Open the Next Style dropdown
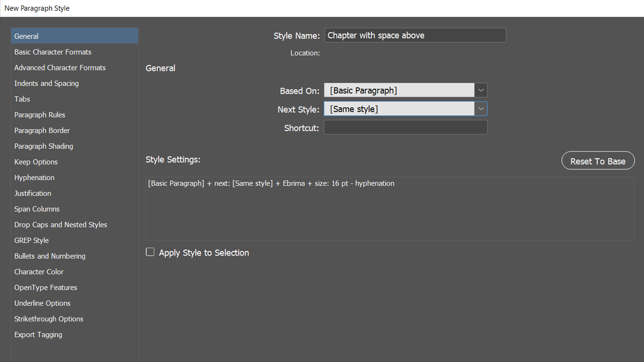 coord(399,109)
